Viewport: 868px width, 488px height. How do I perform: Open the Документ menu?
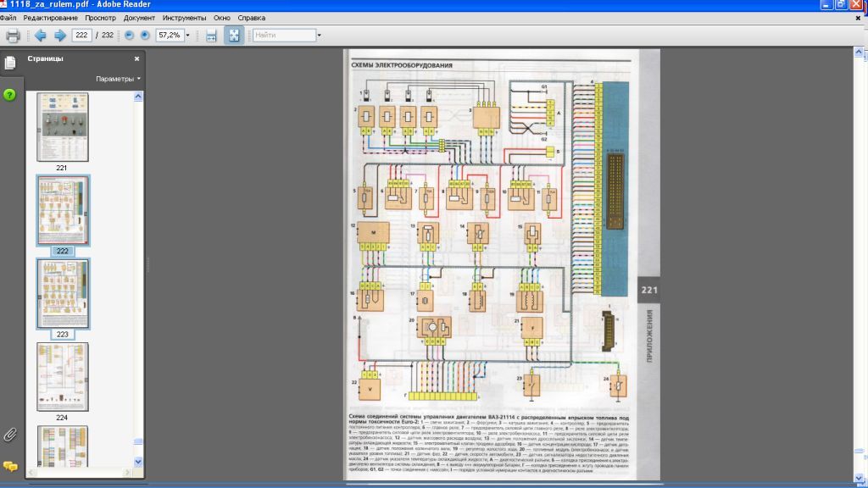tap(139, 18)
